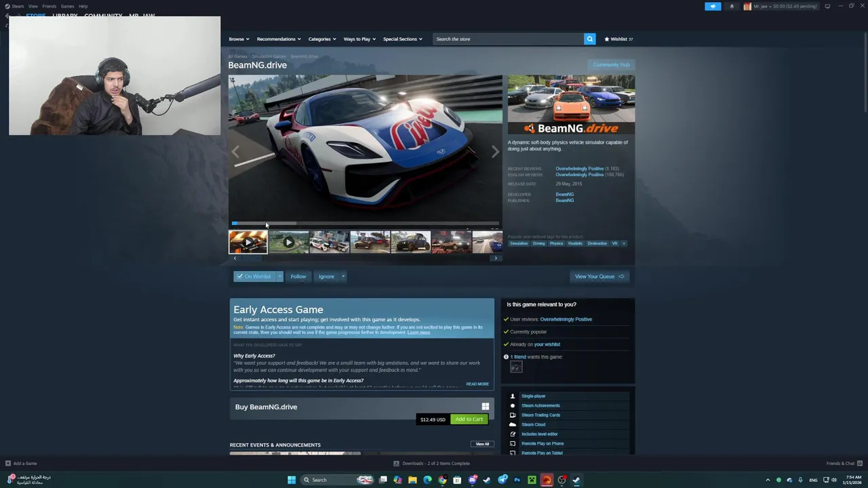
Task: Click the Community Hub button
Action: pos(611,65)
